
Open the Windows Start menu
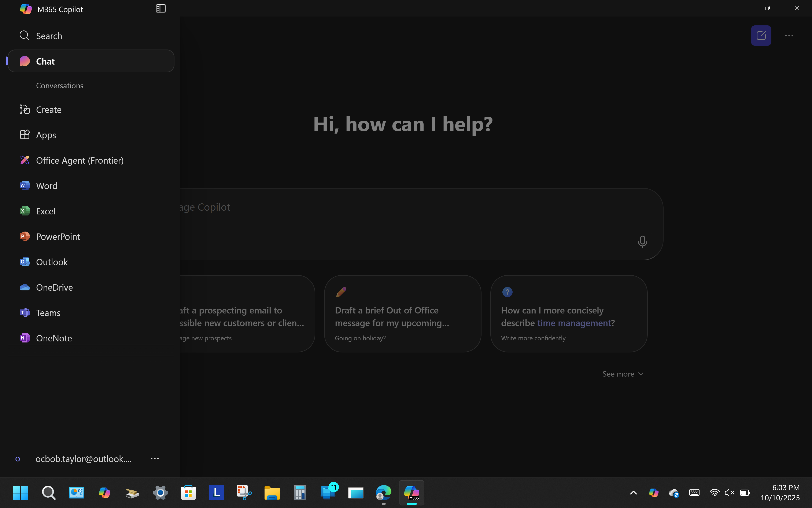pos(21,493)
